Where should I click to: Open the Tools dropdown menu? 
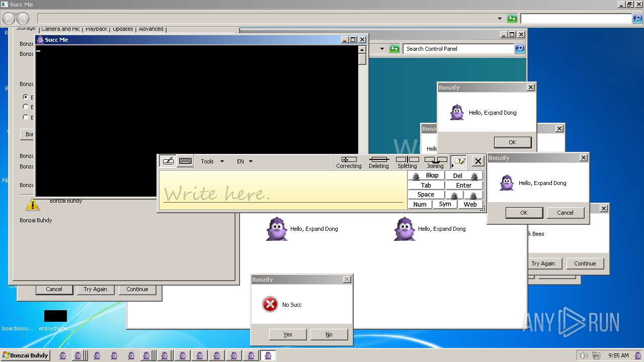pos(212,161)
